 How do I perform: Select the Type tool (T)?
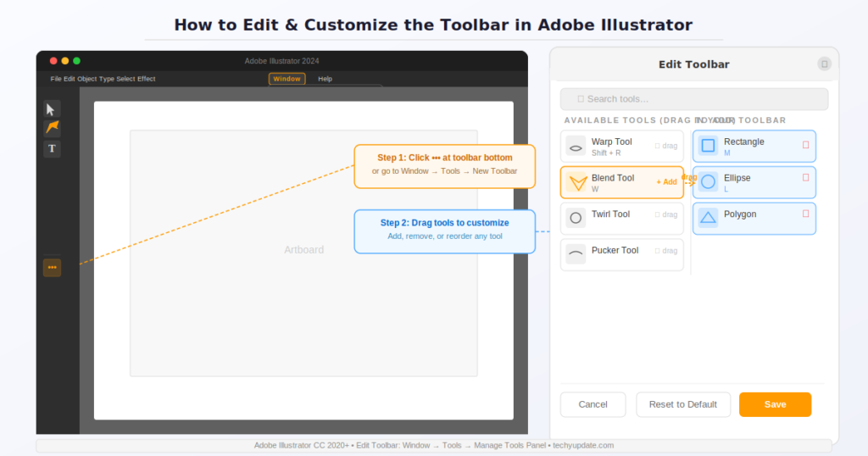52,148
